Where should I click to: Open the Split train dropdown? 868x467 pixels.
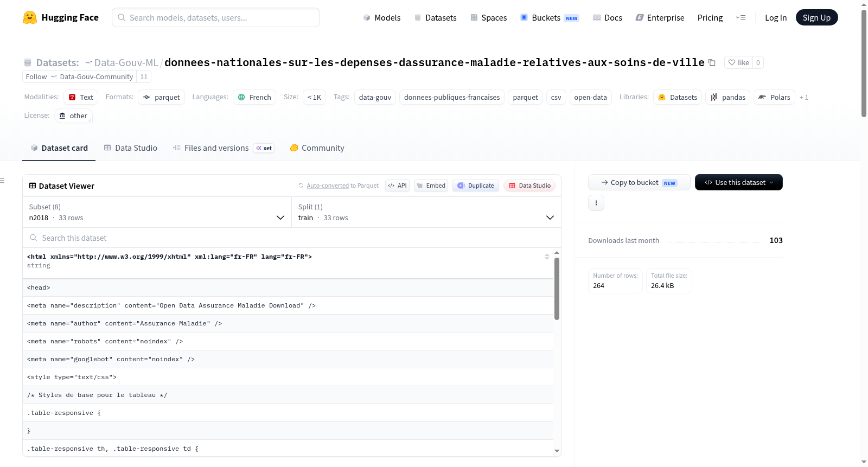426,212
